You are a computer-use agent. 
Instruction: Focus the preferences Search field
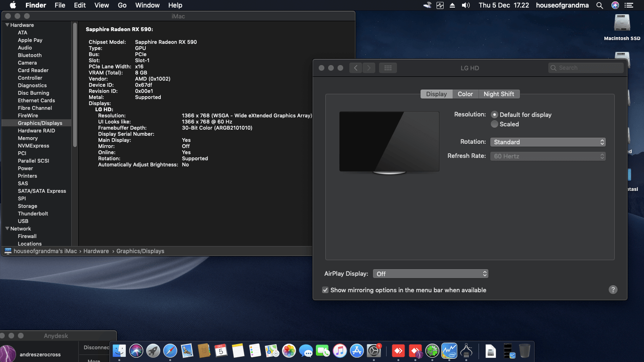(x=586, y=68)
